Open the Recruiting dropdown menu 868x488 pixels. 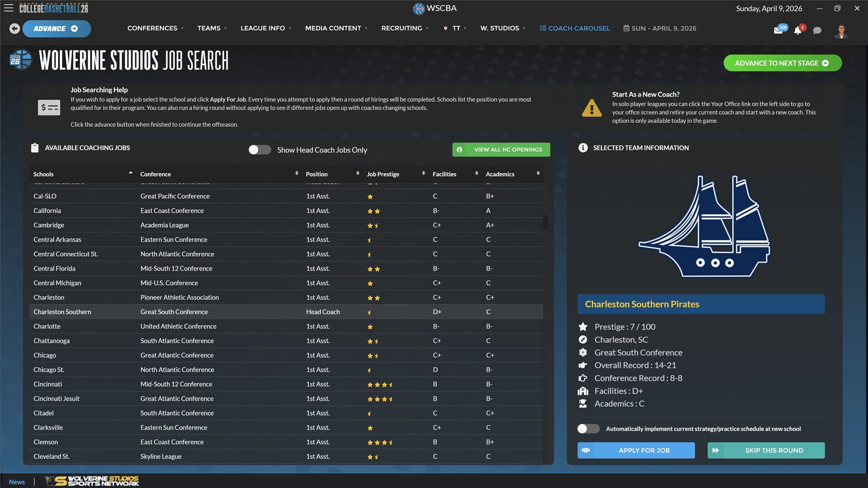[x=401, y=28]
